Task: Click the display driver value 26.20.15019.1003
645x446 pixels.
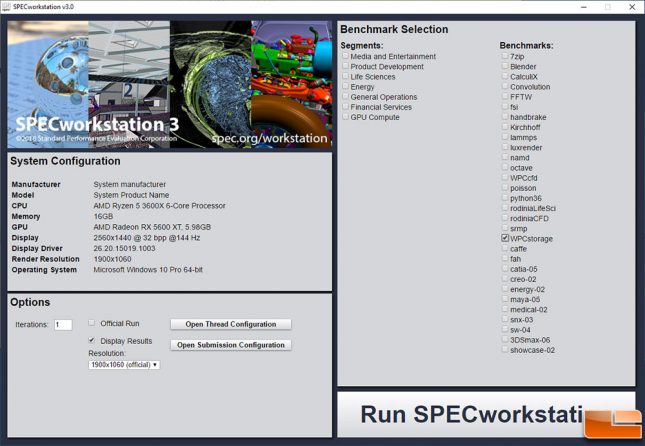Action: [x=124, y=248]
